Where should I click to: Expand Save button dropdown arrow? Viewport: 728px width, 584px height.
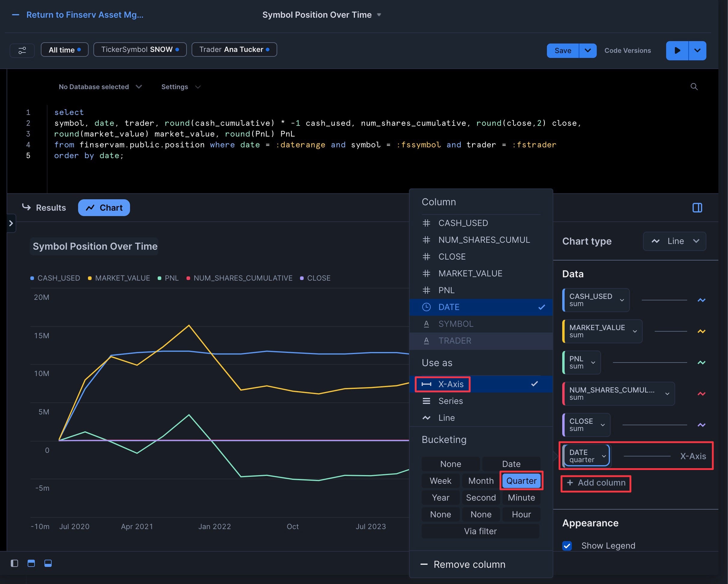pos(587,51)
